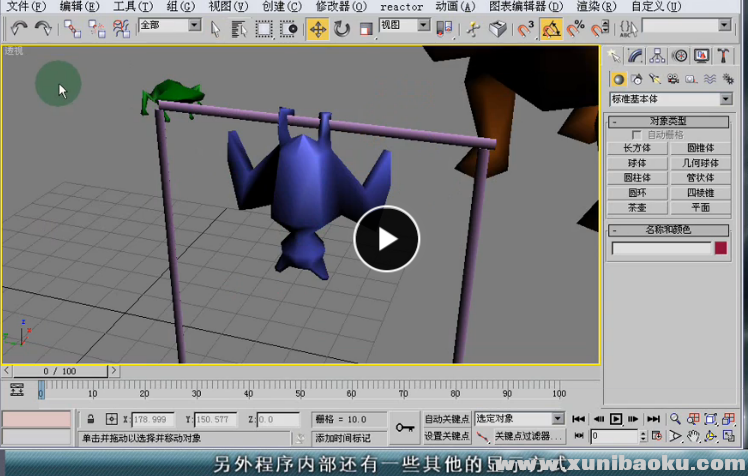This screenshot has width=748, height=476.
Task: Click the Undo arrow in the main toolbar
Action: (18, 28)
